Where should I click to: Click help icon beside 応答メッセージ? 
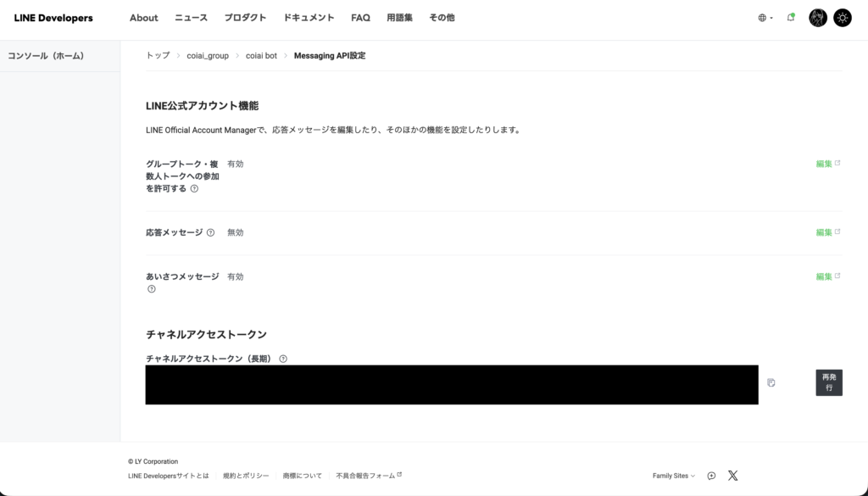pos(210,232)
